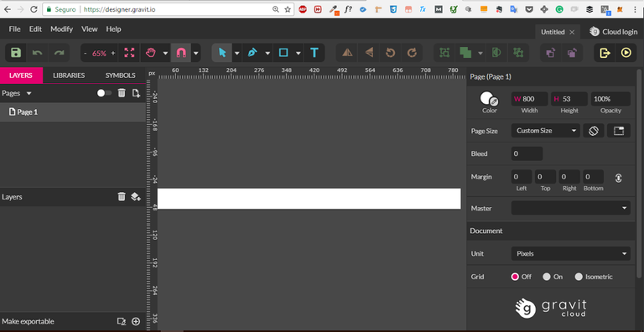Zoom out with the minus button

click(x=85, y=53)
